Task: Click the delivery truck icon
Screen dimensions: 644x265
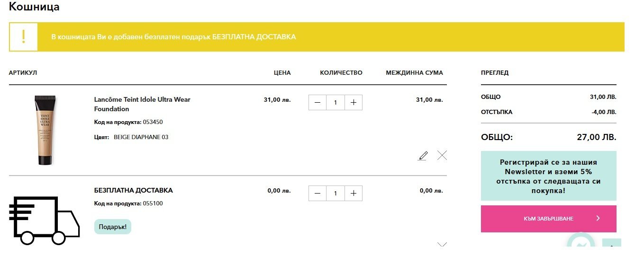Action: (x=44, y=221)
